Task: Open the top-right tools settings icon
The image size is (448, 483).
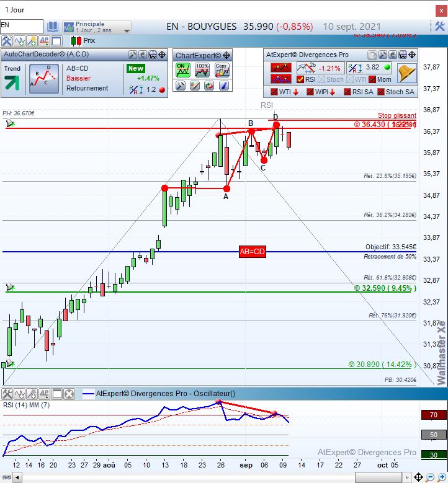Action: click(440, 27)
